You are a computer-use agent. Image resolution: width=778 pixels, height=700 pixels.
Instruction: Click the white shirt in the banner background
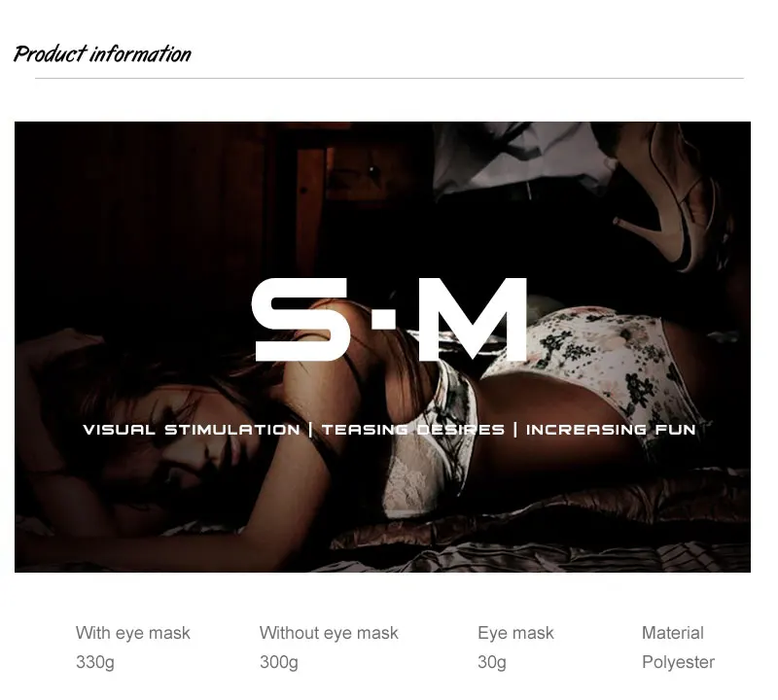click(x=521, y=157)
